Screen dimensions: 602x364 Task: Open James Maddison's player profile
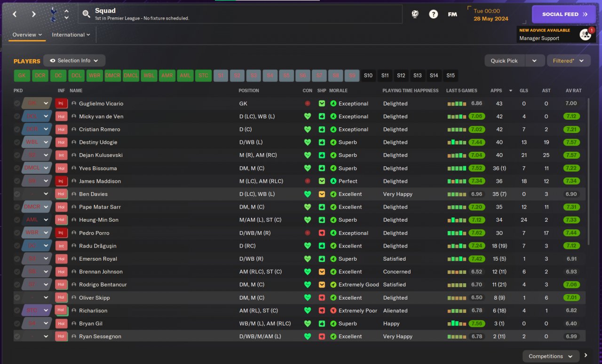(100, 181)
